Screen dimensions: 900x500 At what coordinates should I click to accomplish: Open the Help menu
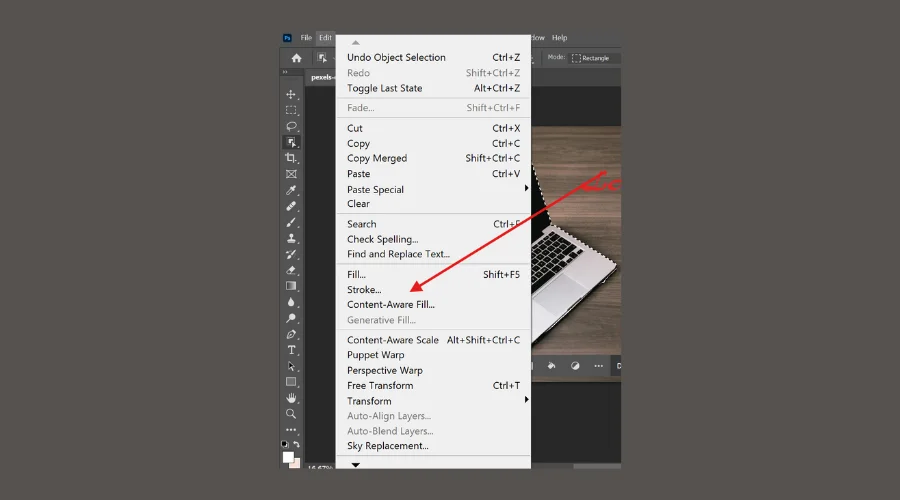tap(560, 38)
